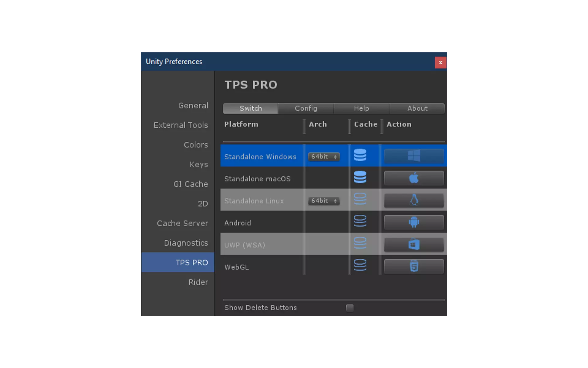
Task: Select the Standalone Windows platform row
Action: click(x=334, y=155)
